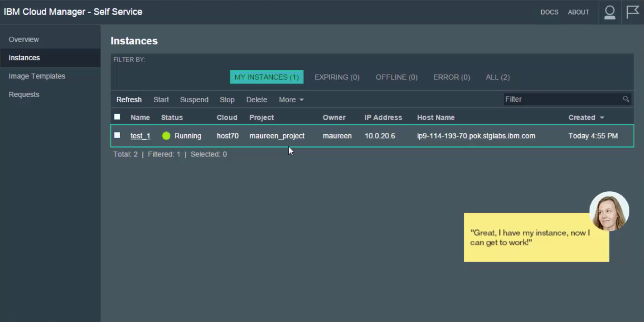The image size is (644, 322).
Task: Click the IBM Cloud Manager - Self Service title
Action: pos(73,12)
